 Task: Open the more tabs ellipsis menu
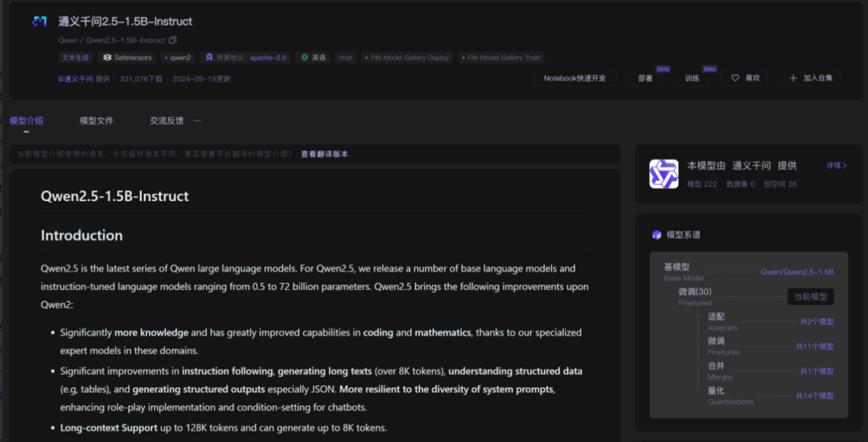tap(198, 120)
